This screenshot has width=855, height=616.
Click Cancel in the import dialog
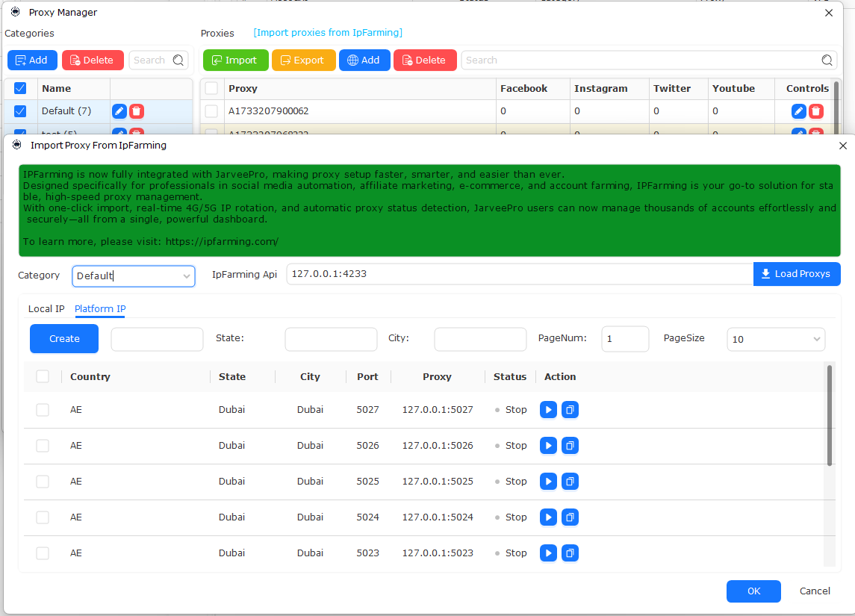(815, 591)
